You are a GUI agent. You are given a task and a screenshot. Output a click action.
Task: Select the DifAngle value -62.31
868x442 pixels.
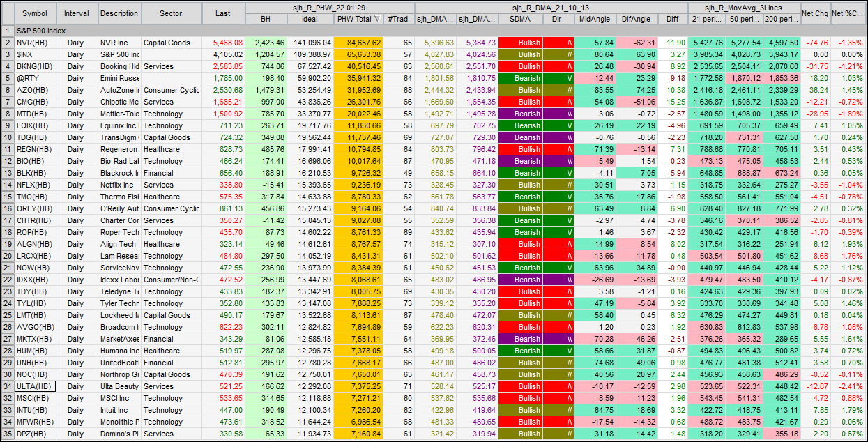pos(637,43)
